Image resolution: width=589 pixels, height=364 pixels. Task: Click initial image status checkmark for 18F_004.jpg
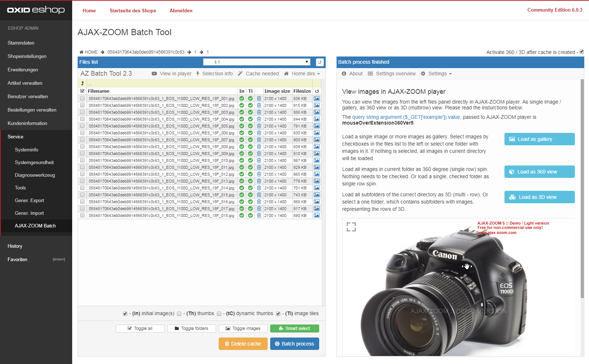coord(242,119)
